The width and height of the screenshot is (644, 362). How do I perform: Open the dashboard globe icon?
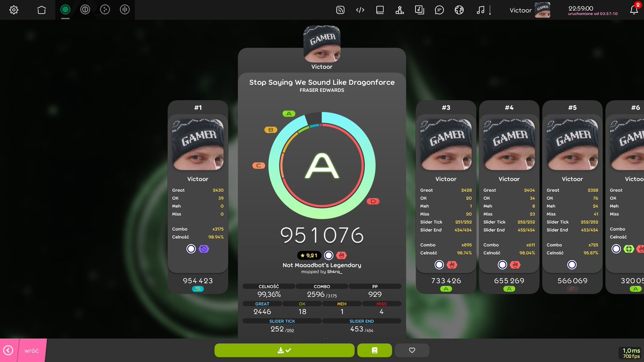[459, 10]
